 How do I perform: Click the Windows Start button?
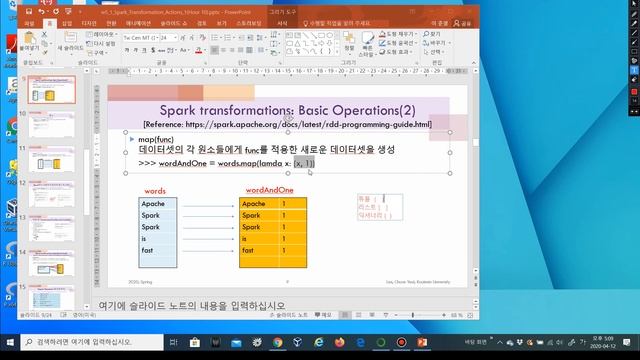(x=10, y=342)
